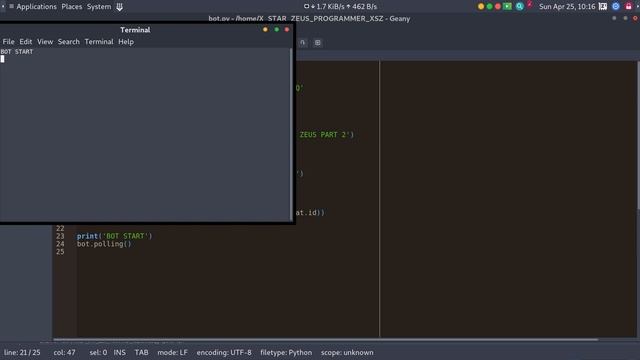Viewport: 640px width, 360px height.
Task: Click the at.id)) code fragment in editor
Action: point(310,213)
